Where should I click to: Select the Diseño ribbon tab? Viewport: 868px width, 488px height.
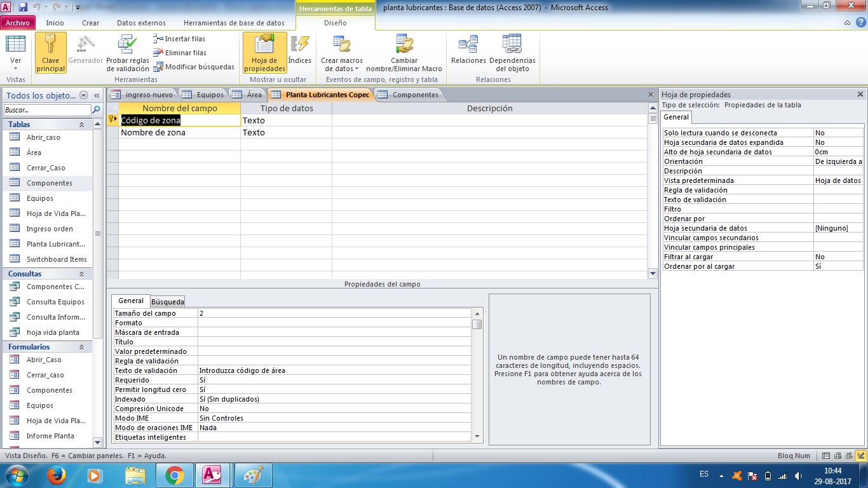tap(336, 23)
